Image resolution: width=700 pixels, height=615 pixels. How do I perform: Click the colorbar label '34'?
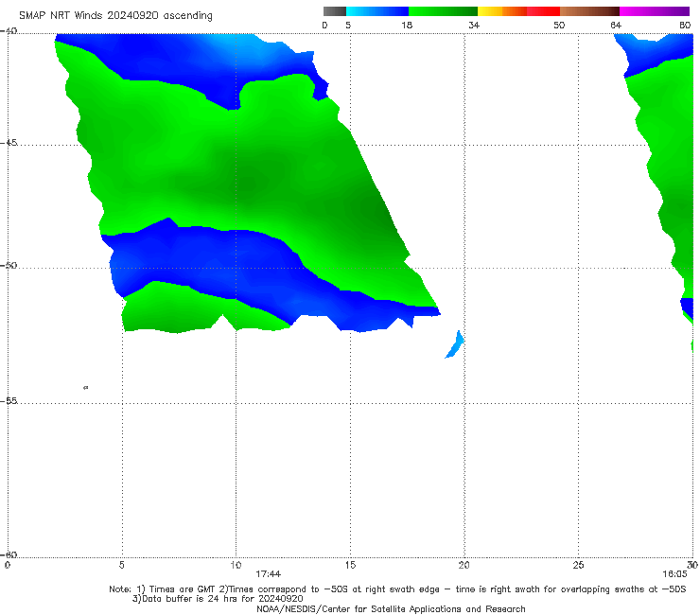coord(474,26)
